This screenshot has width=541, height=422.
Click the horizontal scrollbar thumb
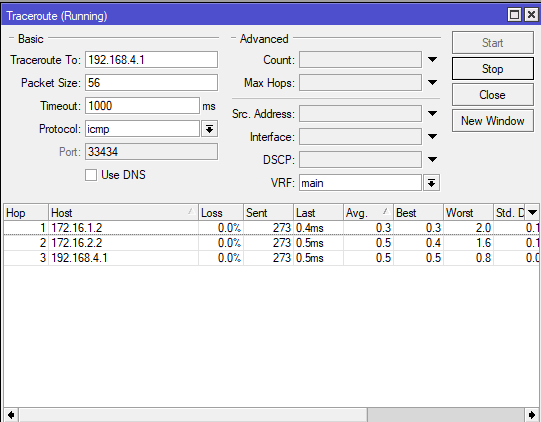[446, 415]
